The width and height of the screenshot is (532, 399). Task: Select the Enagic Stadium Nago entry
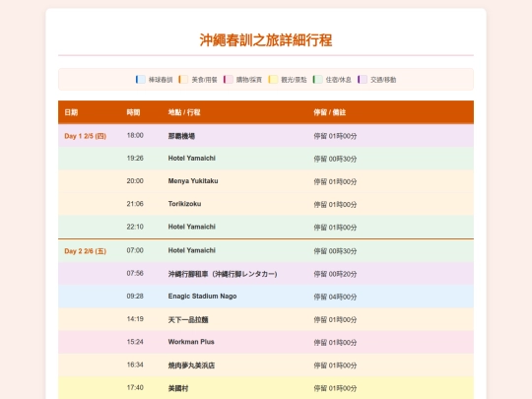coord(202,296)
